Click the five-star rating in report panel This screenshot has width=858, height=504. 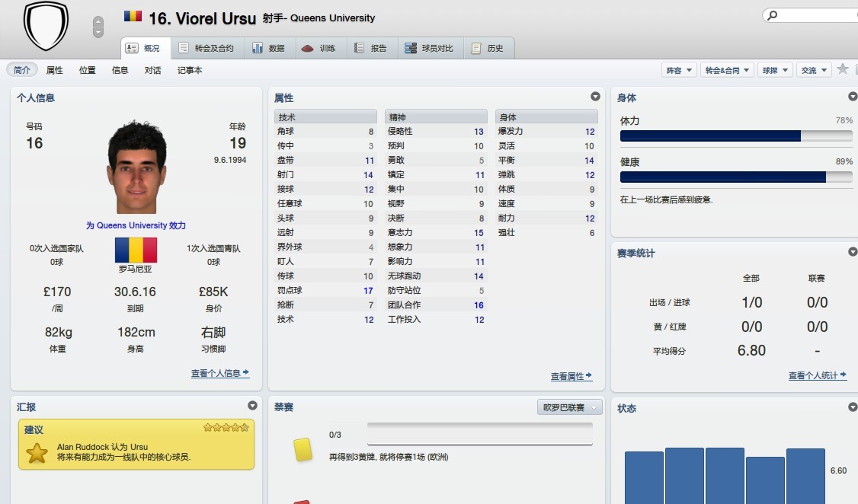point(226,428)
